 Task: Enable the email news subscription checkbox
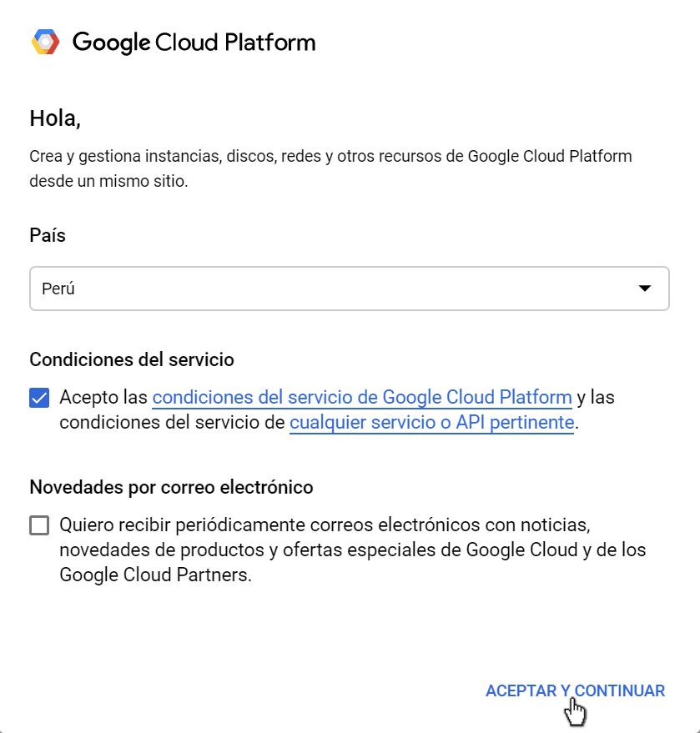[x=39, y=525]
